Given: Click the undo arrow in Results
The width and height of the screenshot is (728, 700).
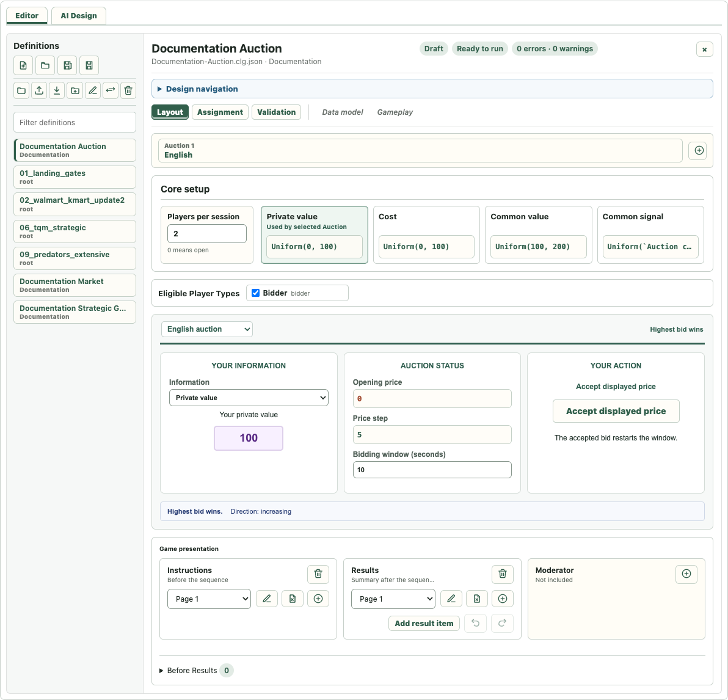Looking at the screenshot, I should [475, 624].
